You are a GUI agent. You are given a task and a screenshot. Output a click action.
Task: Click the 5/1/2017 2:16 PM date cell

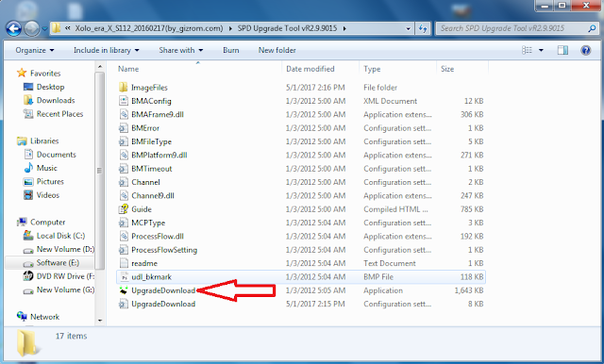coord(315,88)
